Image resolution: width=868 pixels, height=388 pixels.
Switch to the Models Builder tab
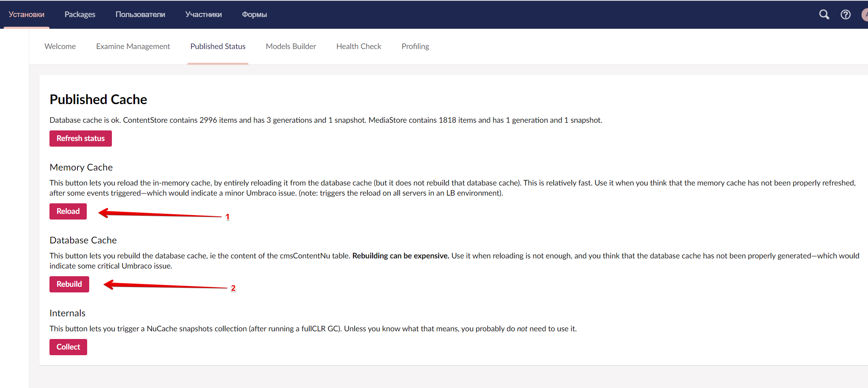coord(291,46)
